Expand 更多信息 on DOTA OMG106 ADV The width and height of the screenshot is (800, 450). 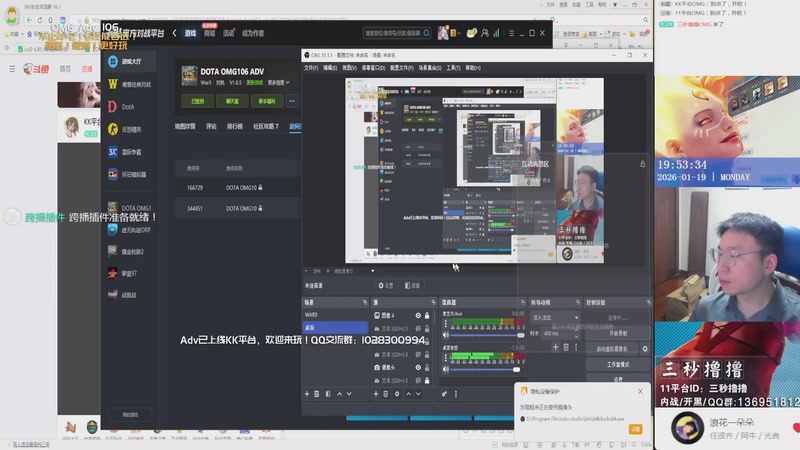tap(279, 83)
